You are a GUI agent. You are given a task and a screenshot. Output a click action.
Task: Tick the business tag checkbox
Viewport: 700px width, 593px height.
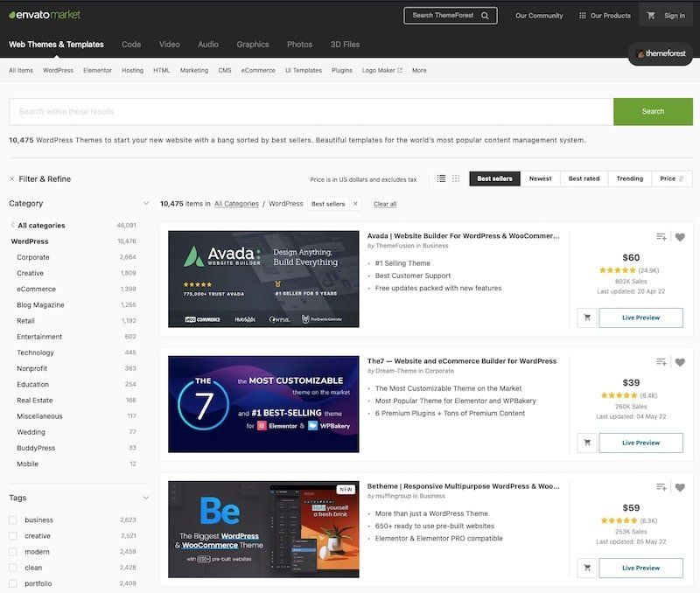[13, 520]
